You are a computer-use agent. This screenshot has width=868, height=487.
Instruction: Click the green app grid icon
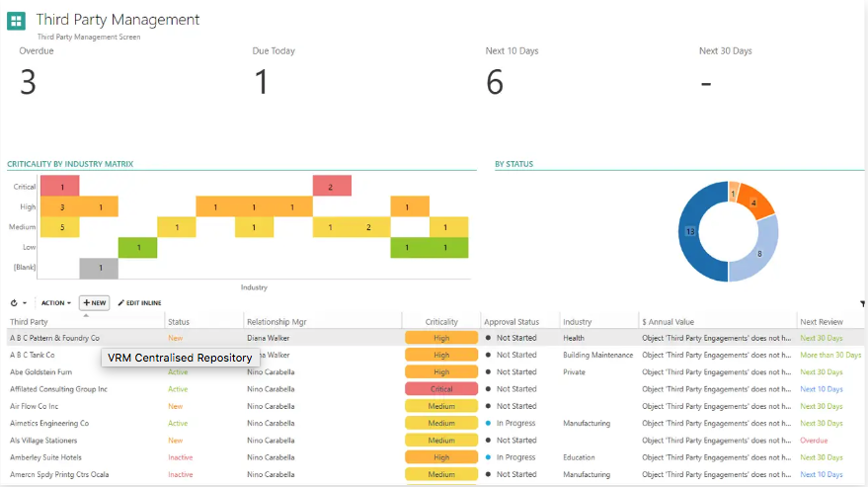click(16, 21)
